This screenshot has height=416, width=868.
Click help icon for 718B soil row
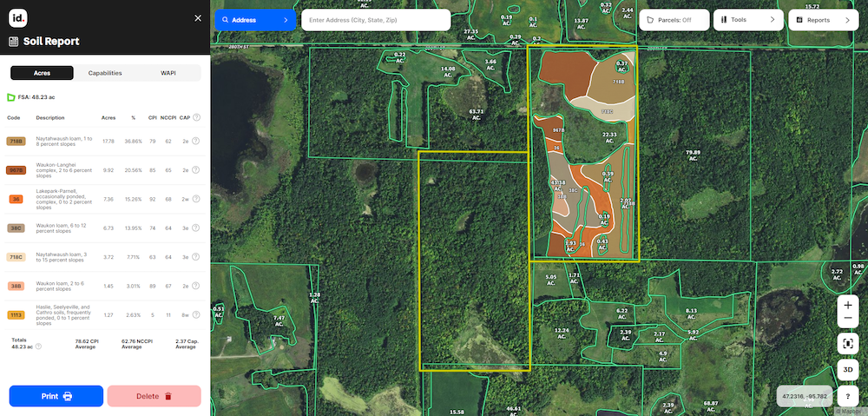coord(196,141)
